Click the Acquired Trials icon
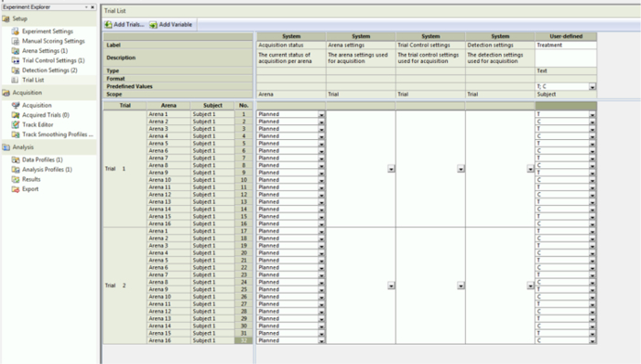 point(16,114)
